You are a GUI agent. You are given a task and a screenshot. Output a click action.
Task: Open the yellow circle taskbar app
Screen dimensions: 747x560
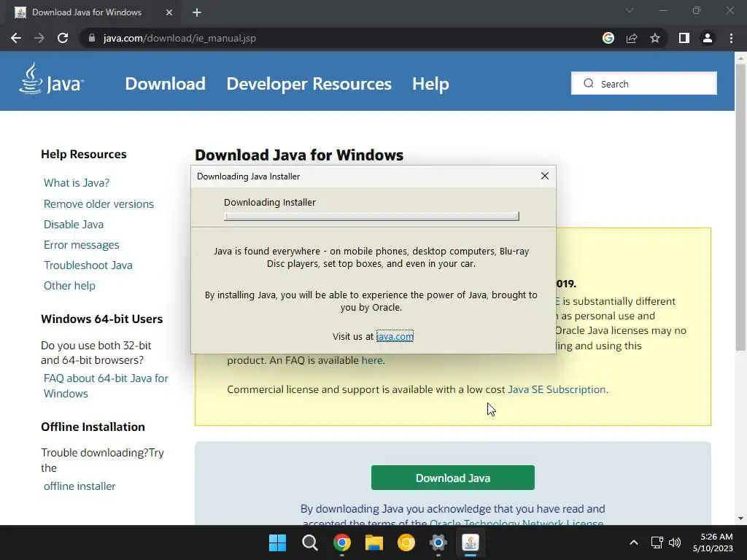406,542
